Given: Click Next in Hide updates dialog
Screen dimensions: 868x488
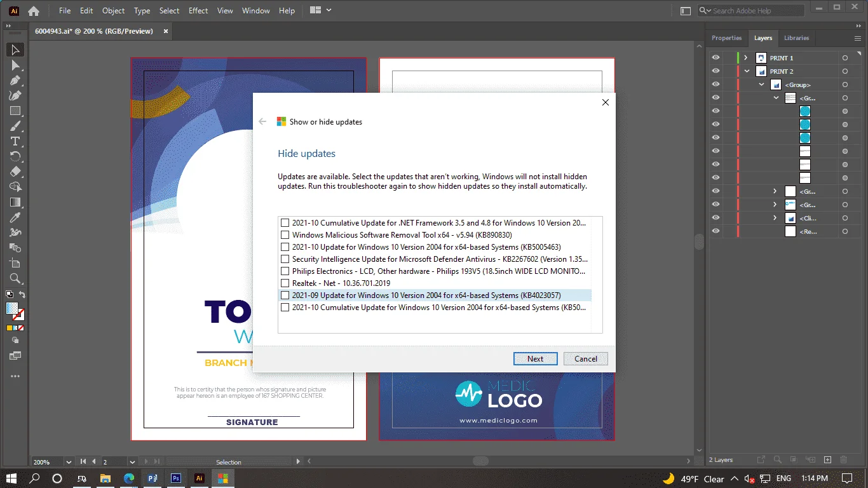Looking at the screenshot, I should 536,359.
